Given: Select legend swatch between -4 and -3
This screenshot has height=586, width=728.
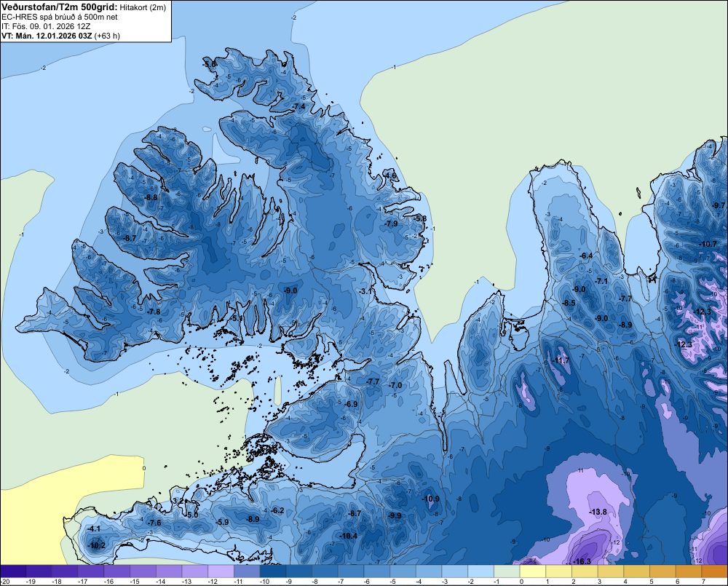Looking at the screenshot, I should [x=429, y=571].
